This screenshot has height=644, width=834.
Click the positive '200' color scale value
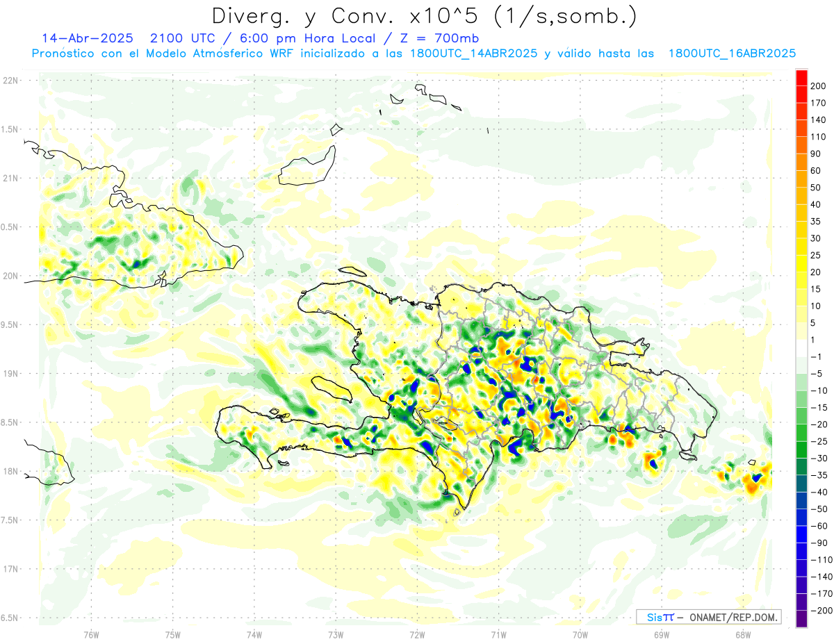point(818,86)
